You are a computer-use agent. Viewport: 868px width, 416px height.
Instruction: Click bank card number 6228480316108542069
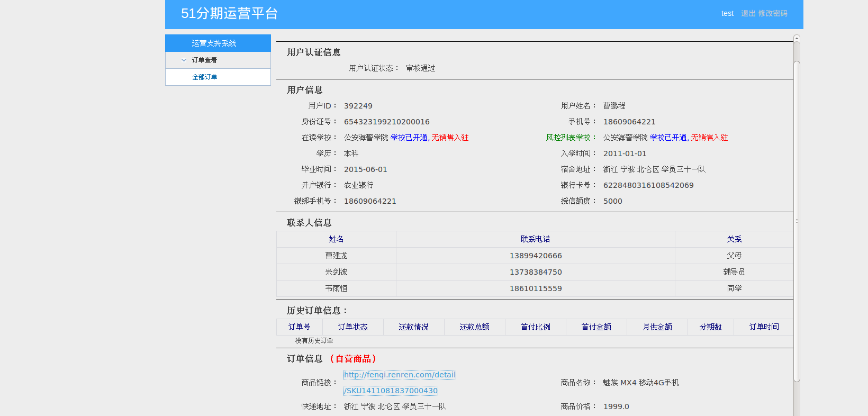(x=648, y=185)
